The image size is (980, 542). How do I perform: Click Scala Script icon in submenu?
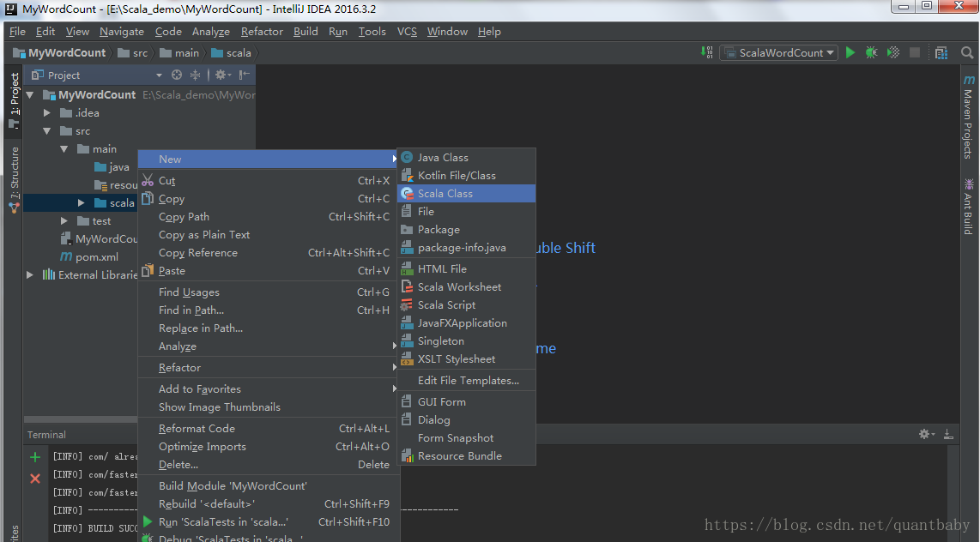[407, 304]
